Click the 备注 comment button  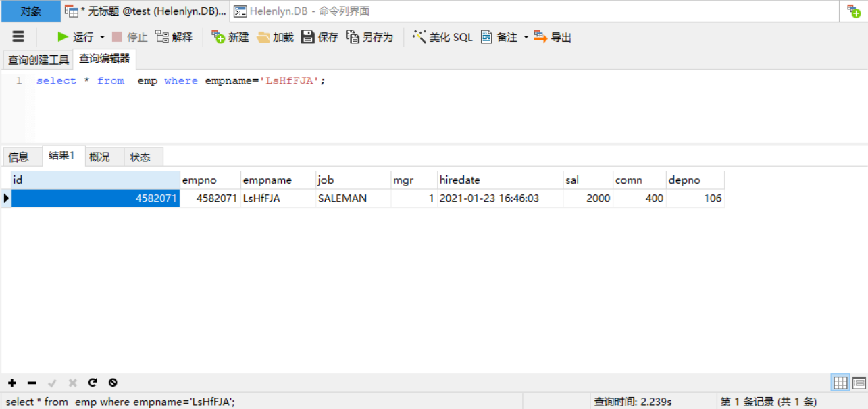[499, 37]
